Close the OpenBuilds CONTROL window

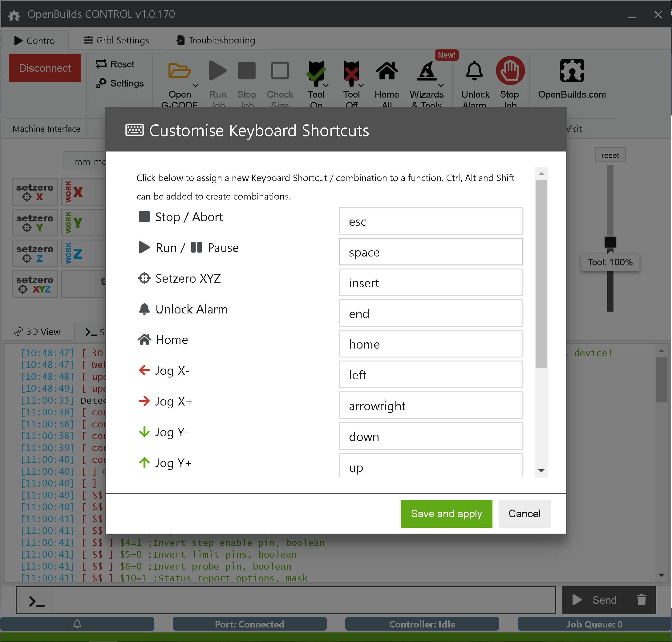[658, 15]
